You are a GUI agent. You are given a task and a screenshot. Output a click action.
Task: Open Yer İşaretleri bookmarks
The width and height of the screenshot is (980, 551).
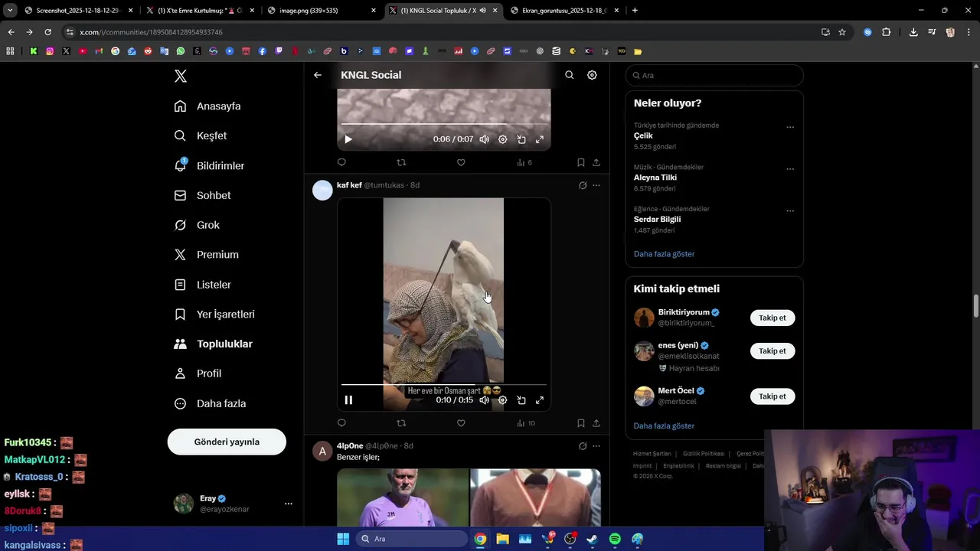tap(215, 315)
